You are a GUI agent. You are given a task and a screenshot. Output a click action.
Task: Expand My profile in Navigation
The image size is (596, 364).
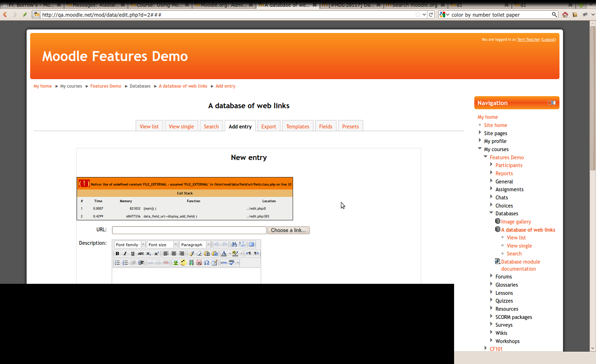coord(480,140)
